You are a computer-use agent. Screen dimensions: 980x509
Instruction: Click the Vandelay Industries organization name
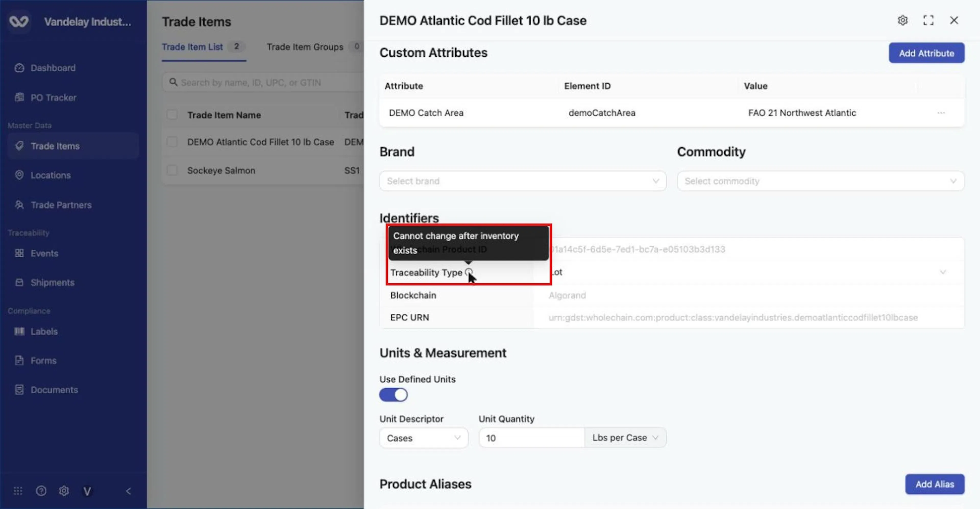(x=88, y=22)
